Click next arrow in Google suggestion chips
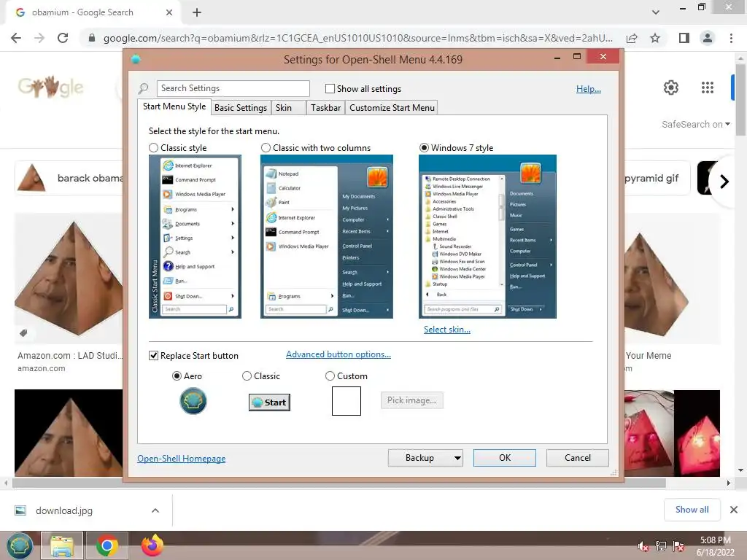The width and height of the screenshot is (747, 560). [724, 182]
